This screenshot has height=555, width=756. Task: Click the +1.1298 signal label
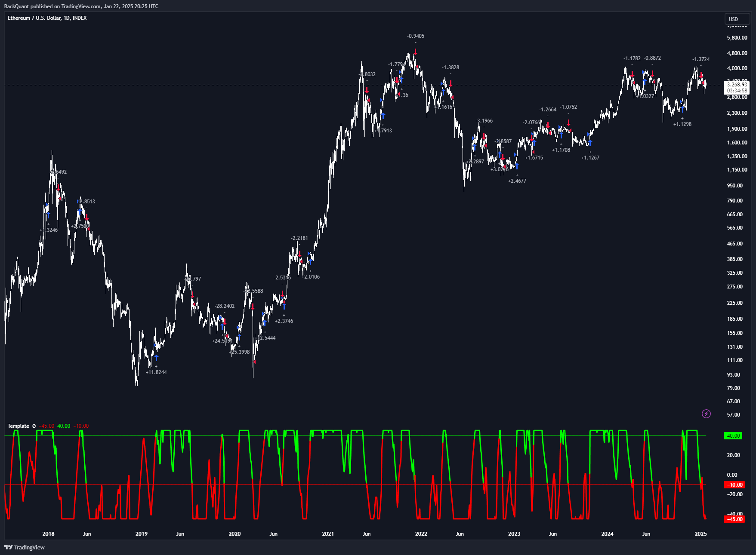(x=682, y=124)
